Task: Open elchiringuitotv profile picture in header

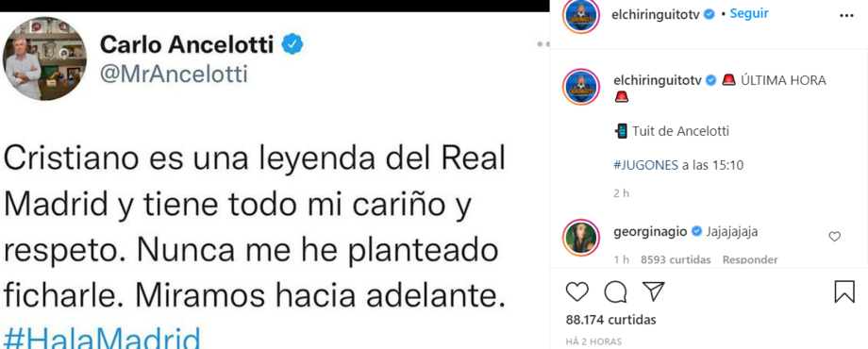Action: click(x=581, y=16)
